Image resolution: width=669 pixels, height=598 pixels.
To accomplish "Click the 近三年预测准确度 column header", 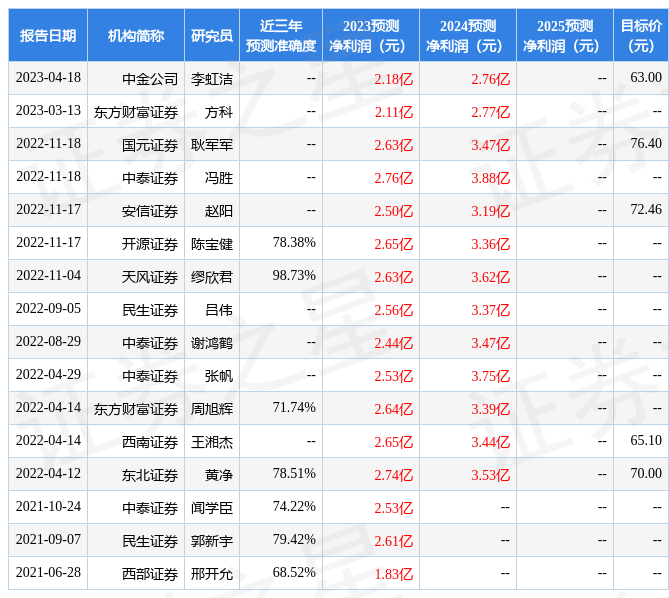I will (x=281, y=35).
